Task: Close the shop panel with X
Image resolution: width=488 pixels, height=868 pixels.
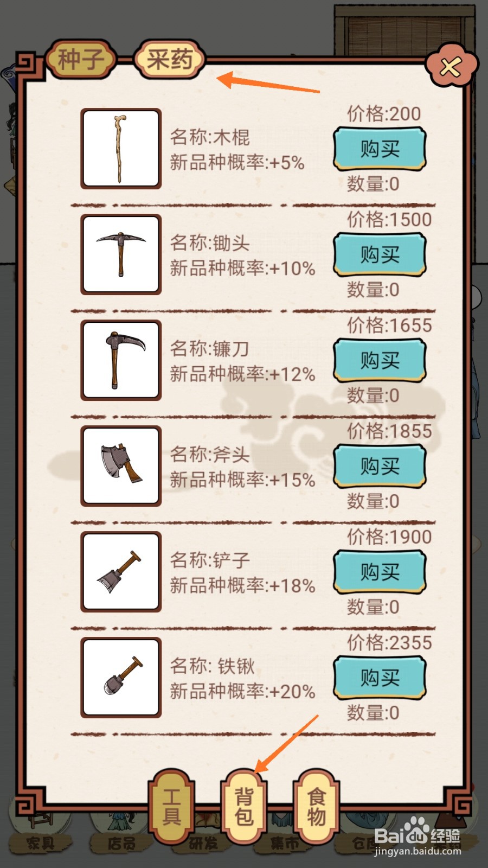Action: click(452, 67)
